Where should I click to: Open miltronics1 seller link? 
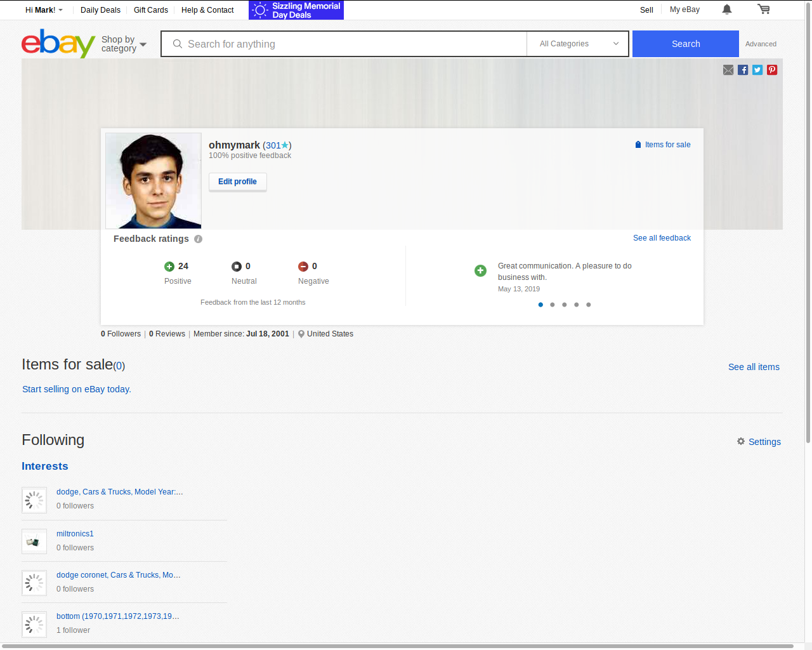[75, 534]
